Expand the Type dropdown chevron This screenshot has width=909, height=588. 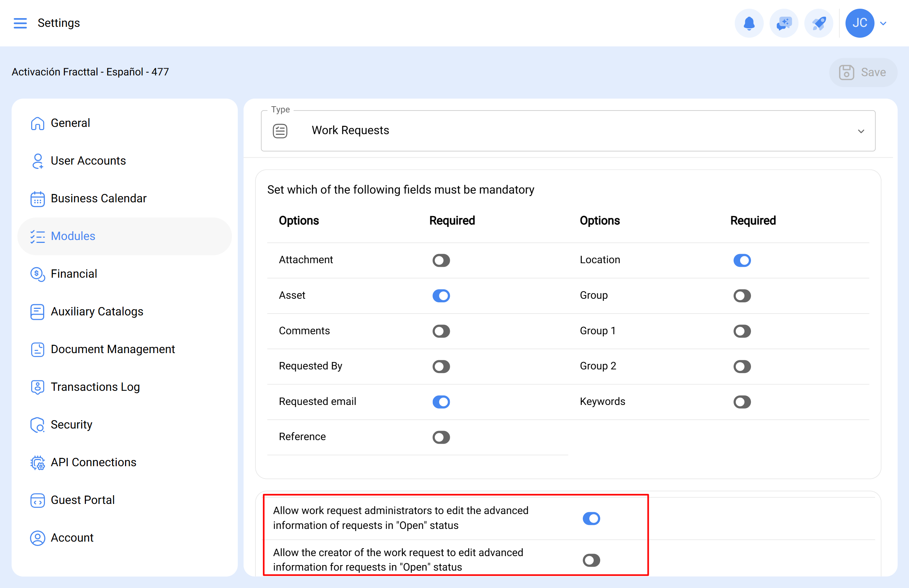pyautogui.click(x=860, y=131)
